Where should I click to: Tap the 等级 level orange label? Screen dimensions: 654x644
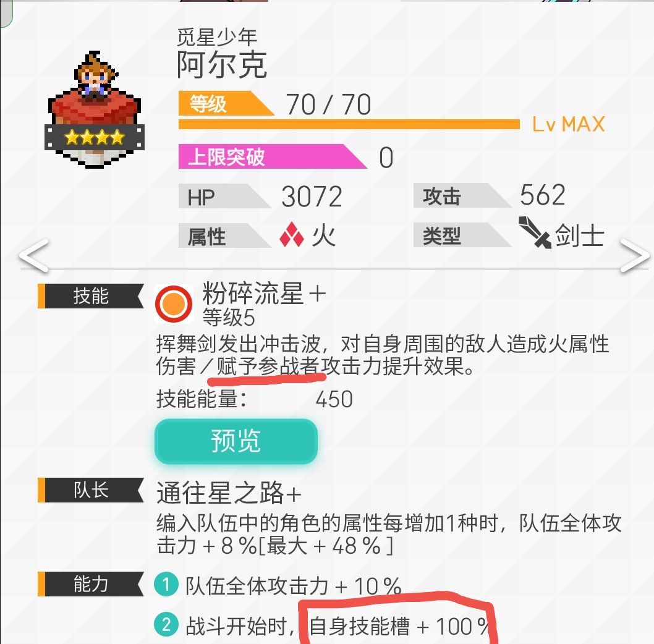226,103
